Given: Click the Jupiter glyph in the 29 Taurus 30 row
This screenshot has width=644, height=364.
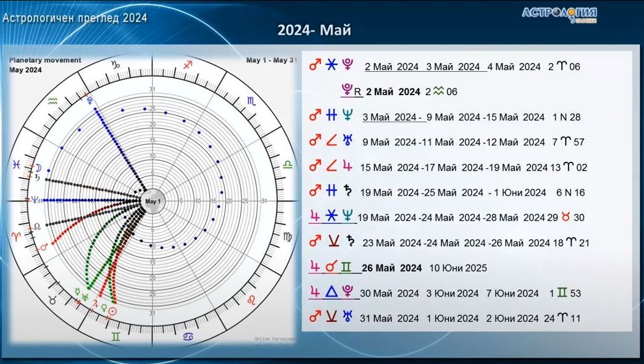Looking at the screenshot, I should point(315,216).
